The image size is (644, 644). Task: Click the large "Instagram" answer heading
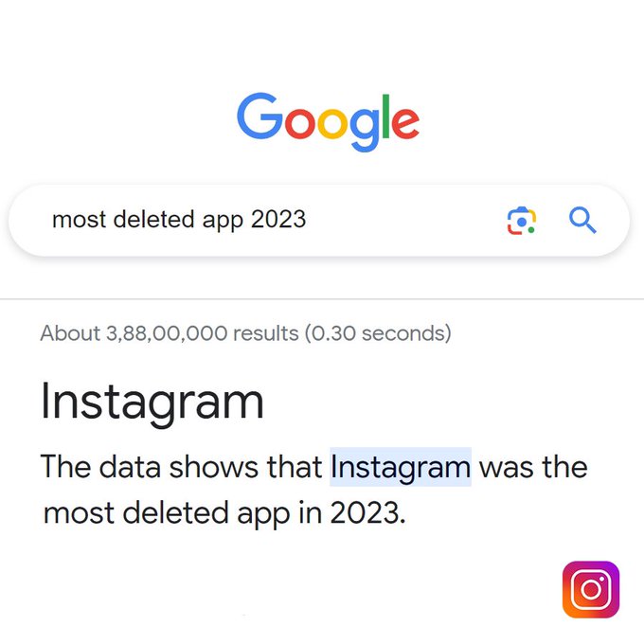152,402
